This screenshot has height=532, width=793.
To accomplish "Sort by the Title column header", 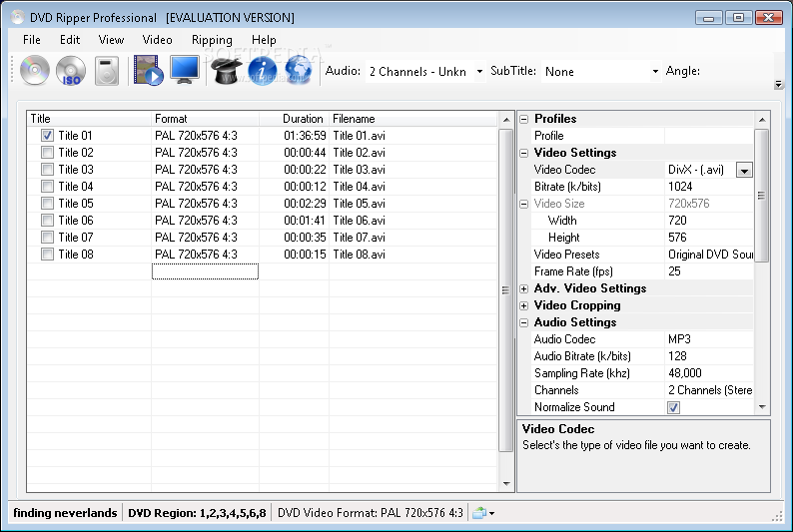I will point(89,119).
